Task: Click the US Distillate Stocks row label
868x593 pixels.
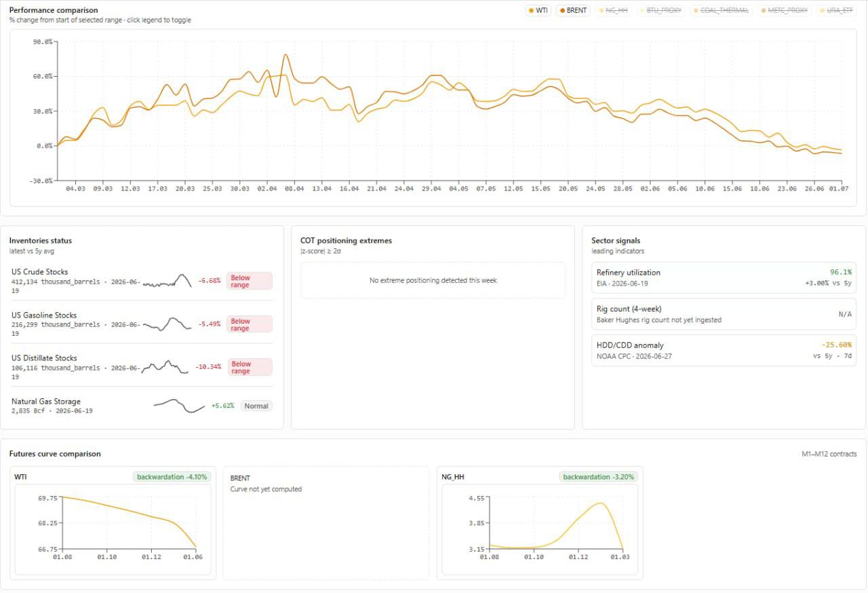Action: (44, 358)
